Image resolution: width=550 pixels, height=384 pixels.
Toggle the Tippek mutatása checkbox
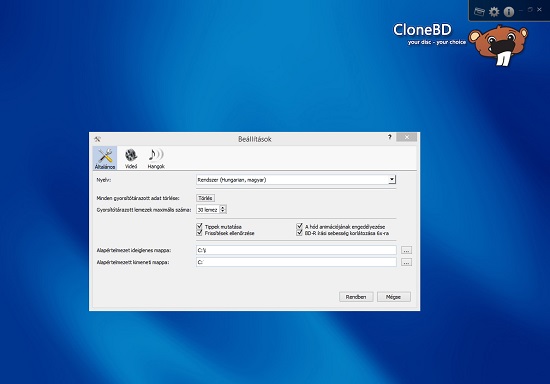point(200,226)
